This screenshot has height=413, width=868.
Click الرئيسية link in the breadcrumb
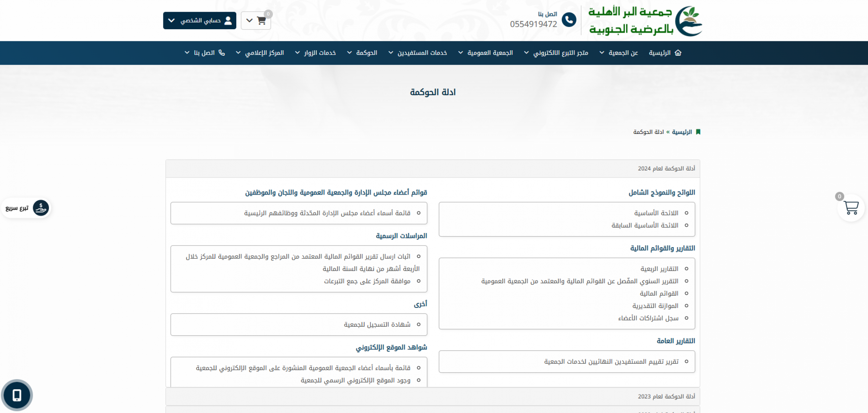(x=682, y=132)
